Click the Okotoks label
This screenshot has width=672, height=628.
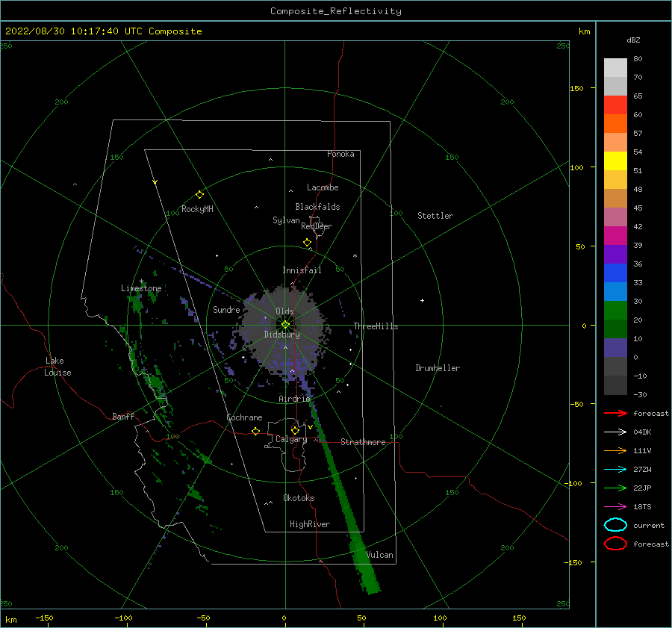(299, 498)
